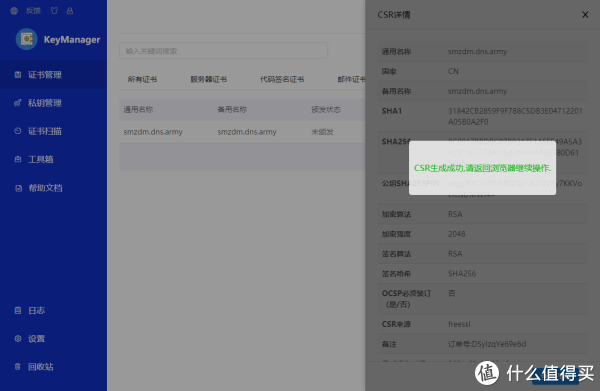Click the lock icon in top bar
The height and width of the screenshot is (391, 600).
pyautogui.click(x=70, y=11)
